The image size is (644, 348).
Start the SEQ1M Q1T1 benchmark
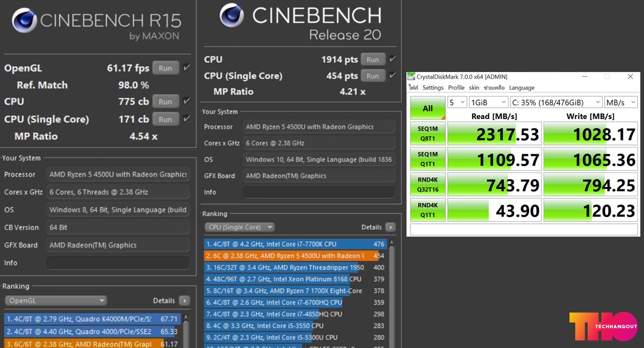coord(428,159)
